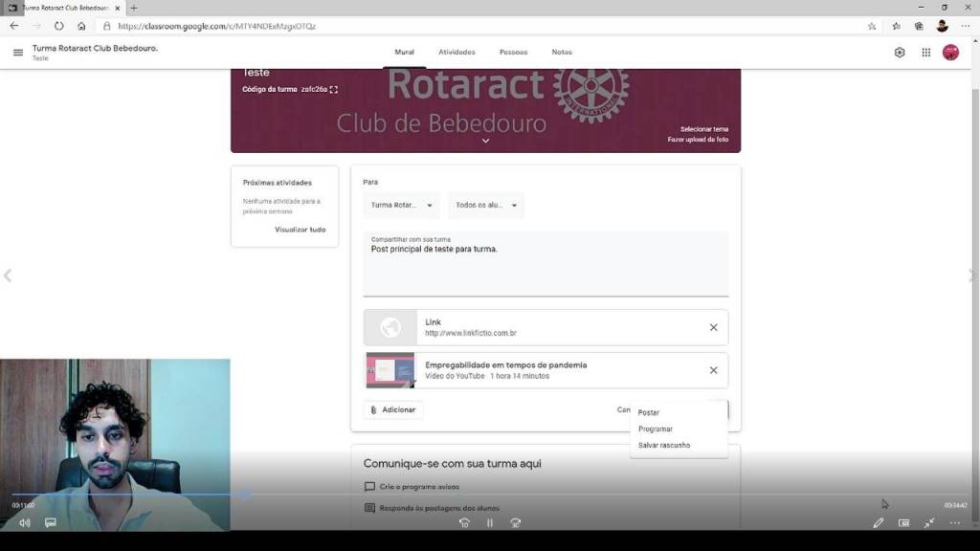The width and height of the screenshot is (980, 551).
Task: Click the video progress bar
Action: pos(479,496)
